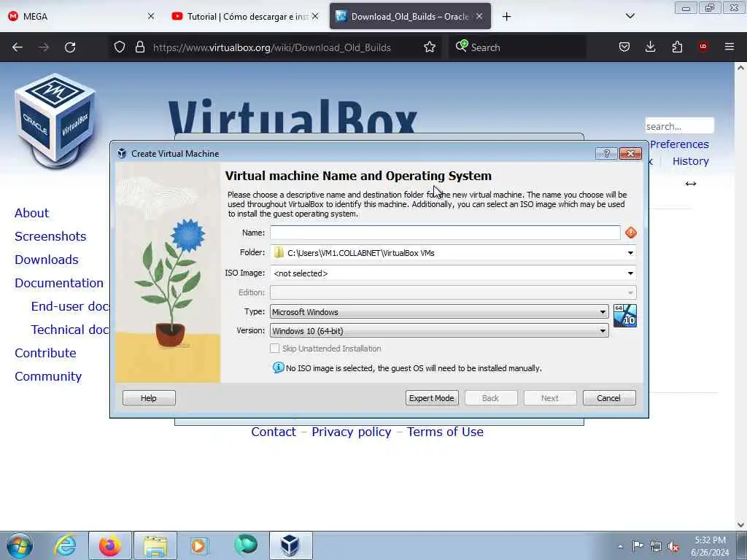
Task: Click the dialog help question mark button
Action: click(606, 153)
